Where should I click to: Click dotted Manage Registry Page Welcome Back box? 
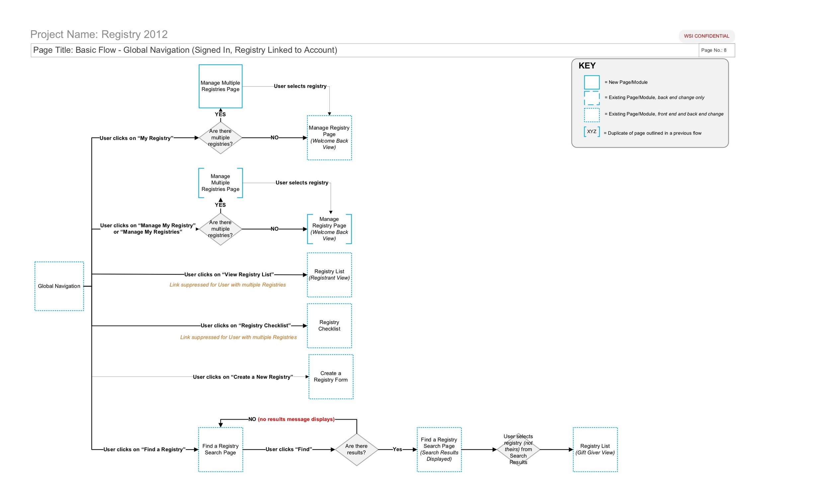[x=329, y=137]
